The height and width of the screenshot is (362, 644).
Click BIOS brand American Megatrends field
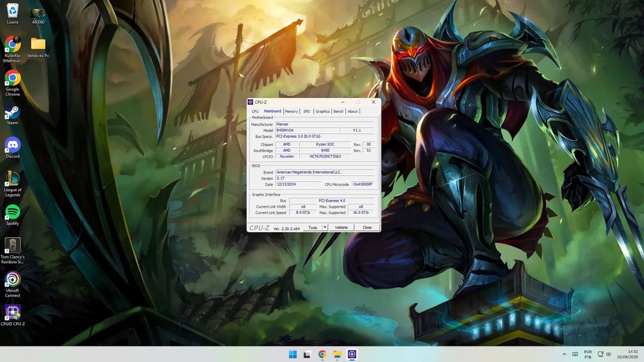click(x=325, y=172)
